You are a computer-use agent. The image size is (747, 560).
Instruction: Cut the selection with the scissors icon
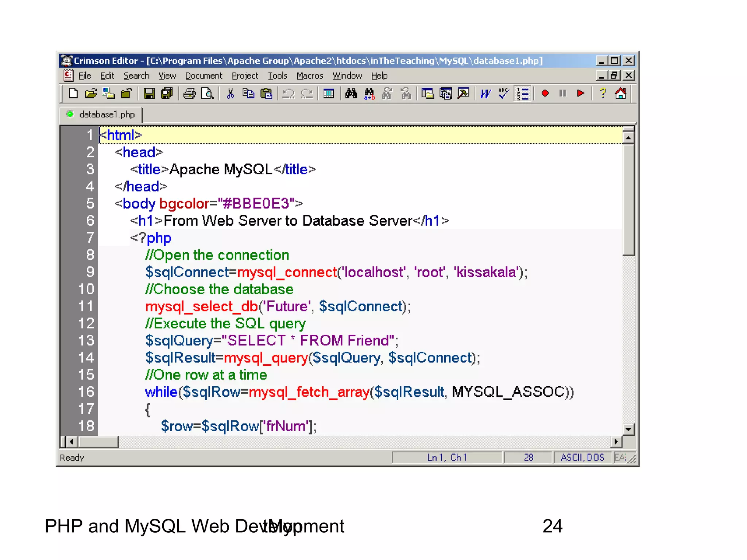tap(230, 94)
